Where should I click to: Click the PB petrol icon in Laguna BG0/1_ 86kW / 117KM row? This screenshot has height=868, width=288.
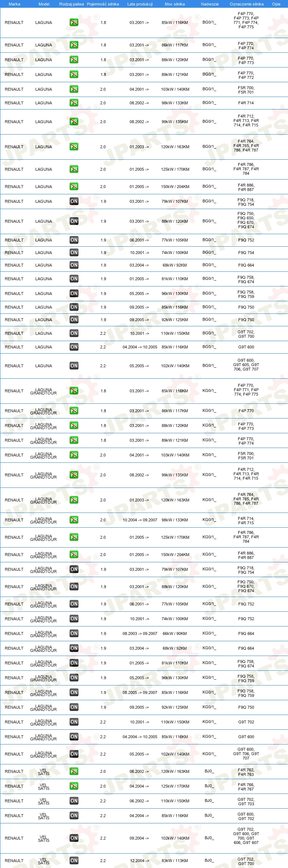coord(74,45)
